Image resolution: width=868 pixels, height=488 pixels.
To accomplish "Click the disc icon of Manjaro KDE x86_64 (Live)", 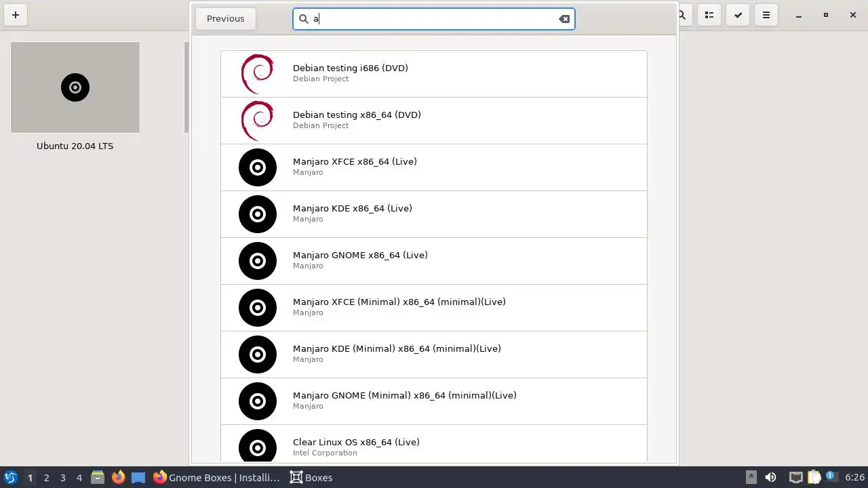I will pyautogui.click(x=258, y=214).
